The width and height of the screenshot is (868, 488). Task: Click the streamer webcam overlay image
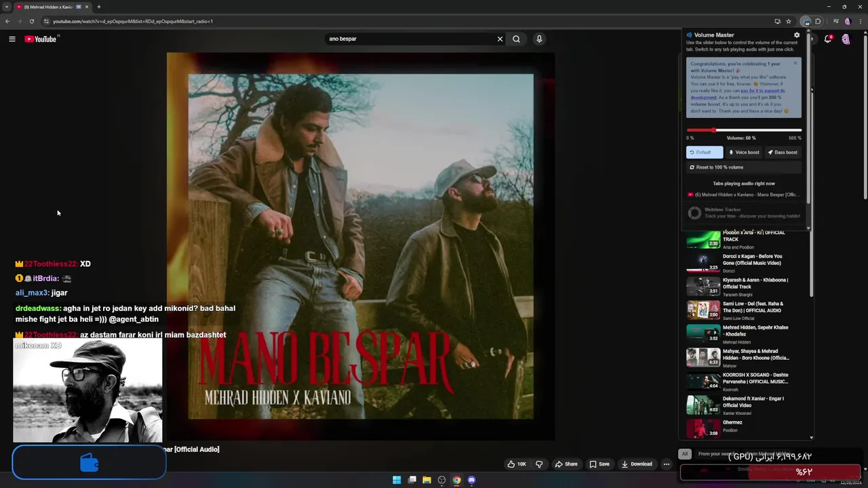87,390
